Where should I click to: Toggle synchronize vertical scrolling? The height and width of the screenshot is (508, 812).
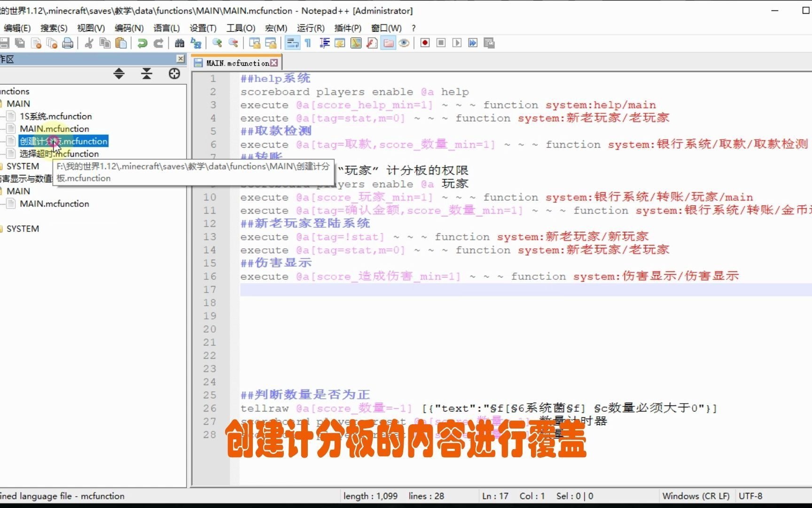255,43
